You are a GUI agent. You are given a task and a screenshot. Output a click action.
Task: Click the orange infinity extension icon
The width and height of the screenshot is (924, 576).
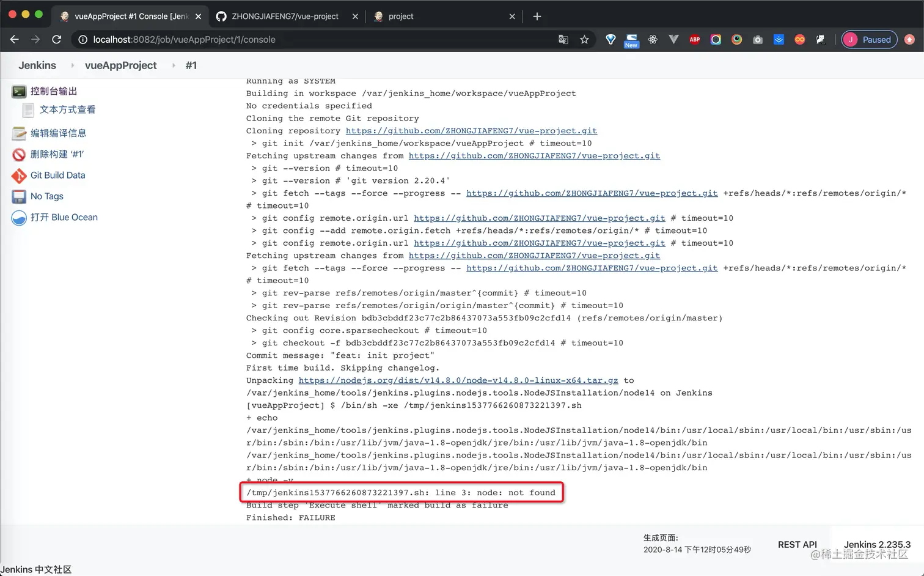(x=799, y=40)
